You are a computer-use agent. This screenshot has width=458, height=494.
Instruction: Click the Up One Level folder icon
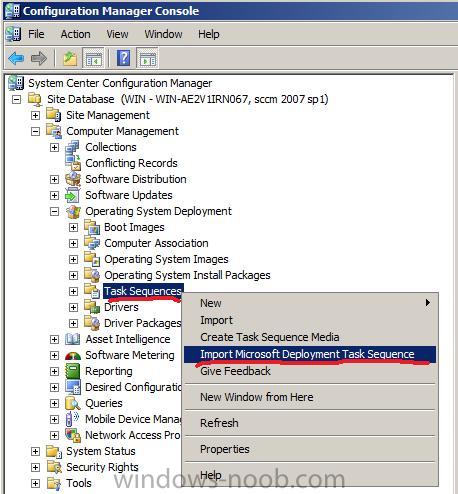[70, 59]
